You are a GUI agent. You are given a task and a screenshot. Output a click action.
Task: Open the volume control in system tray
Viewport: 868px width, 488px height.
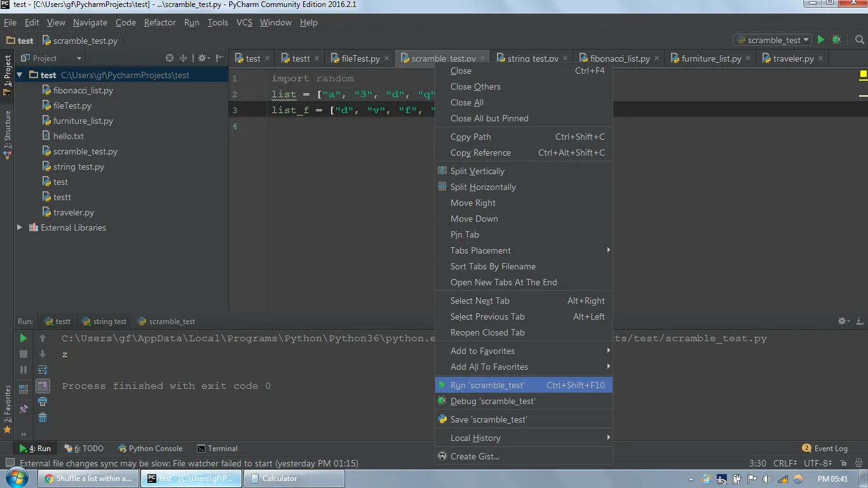coord(767,478)
